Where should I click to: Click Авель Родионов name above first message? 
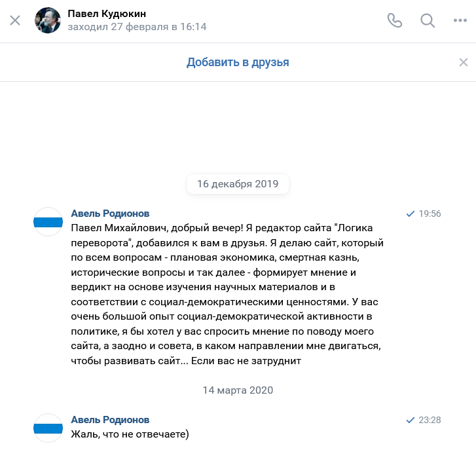click(x=110, y=214)
